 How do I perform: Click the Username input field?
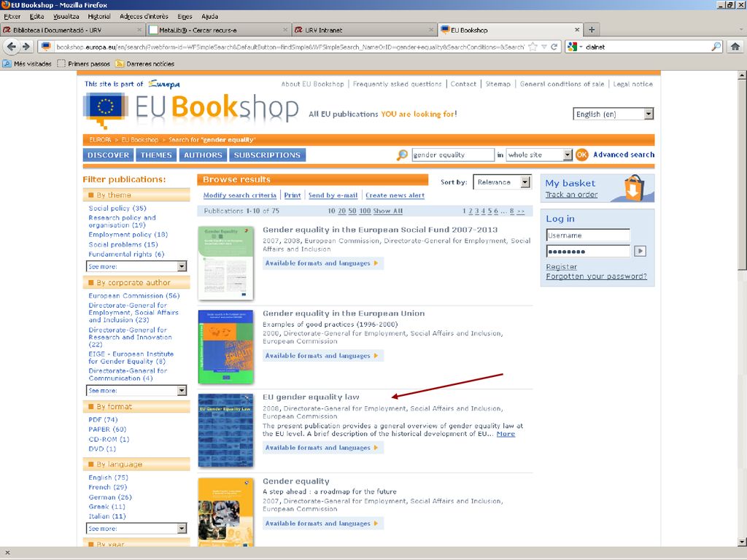tap(588, 236)
